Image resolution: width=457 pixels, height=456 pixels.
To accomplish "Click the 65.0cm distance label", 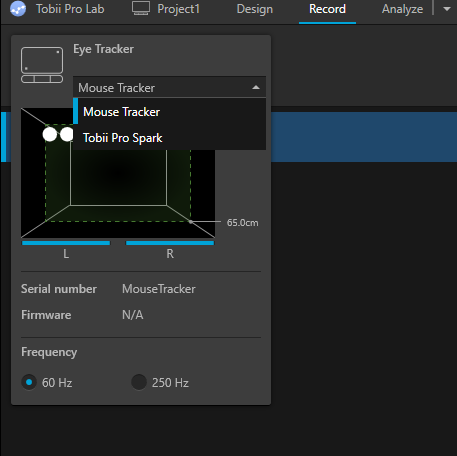I will tap(242, 223).
